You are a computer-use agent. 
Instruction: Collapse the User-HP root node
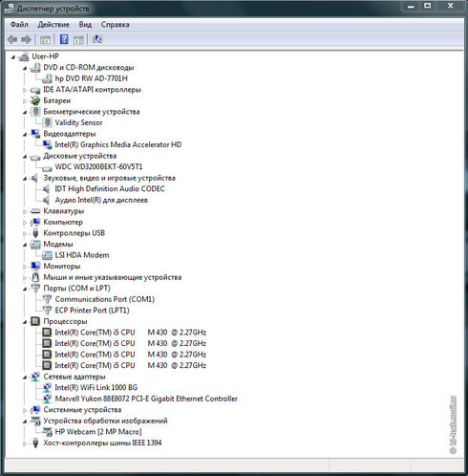(13, 57)
